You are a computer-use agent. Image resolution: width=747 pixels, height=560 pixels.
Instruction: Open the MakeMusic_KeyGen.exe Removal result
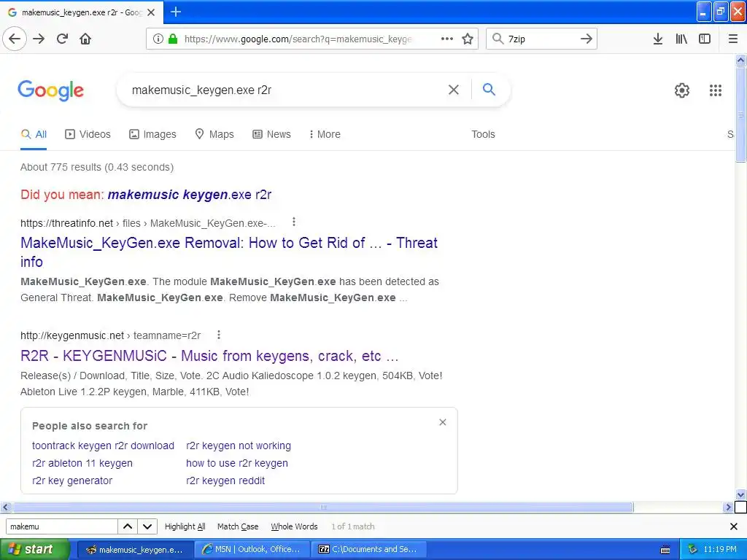point(228,252)
